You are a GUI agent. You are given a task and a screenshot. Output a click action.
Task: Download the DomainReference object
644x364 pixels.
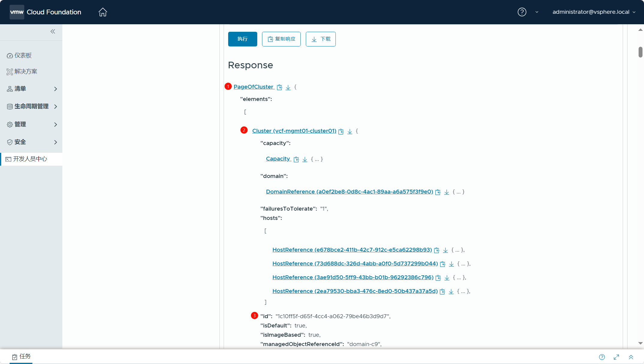(446, 192)
